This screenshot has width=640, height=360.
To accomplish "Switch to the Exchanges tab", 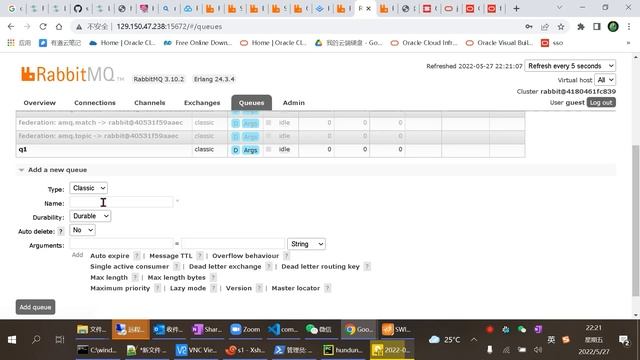I will coord(202,103).
